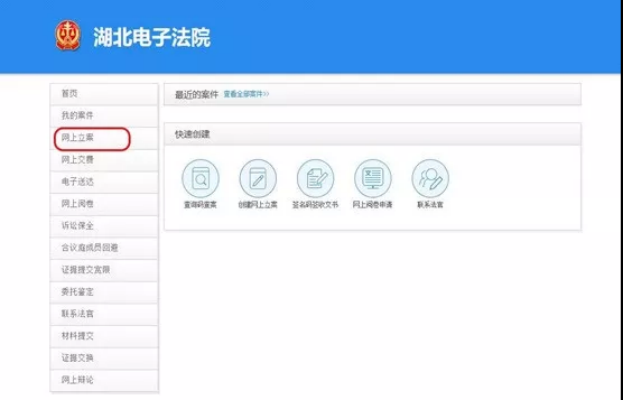This screenshot has height=400, width=623.
Task: Open the 查看全部案件 link
Action: pos(246,94)
